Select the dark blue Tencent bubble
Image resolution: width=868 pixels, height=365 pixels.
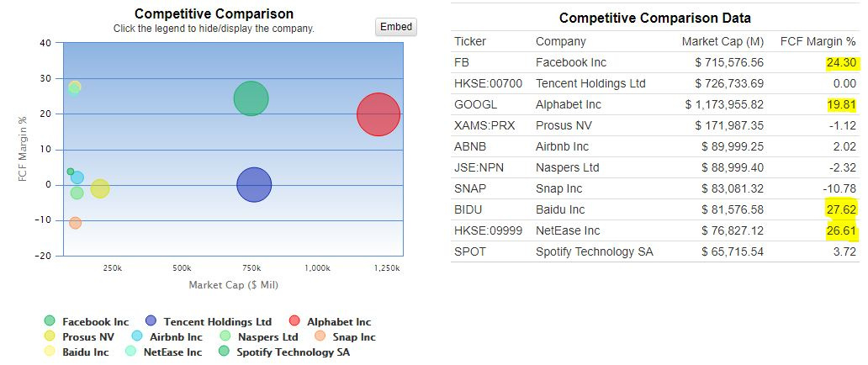tap(254, 185)
